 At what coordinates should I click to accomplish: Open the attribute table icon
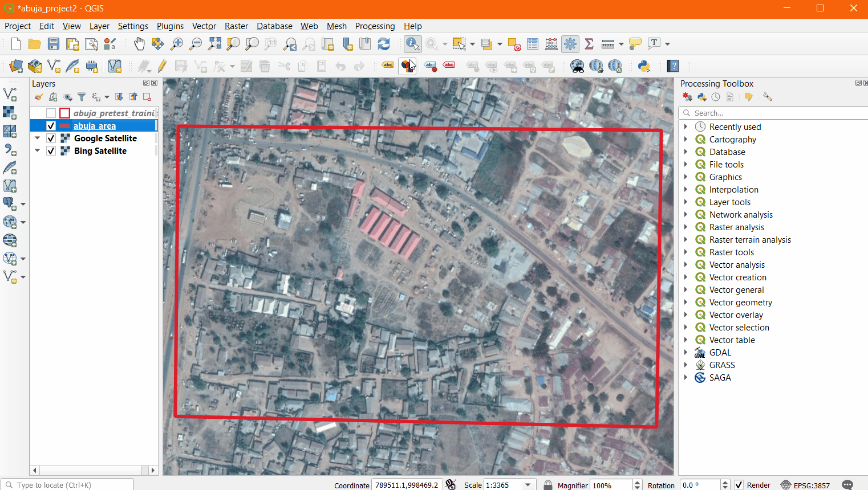(533, 44)
